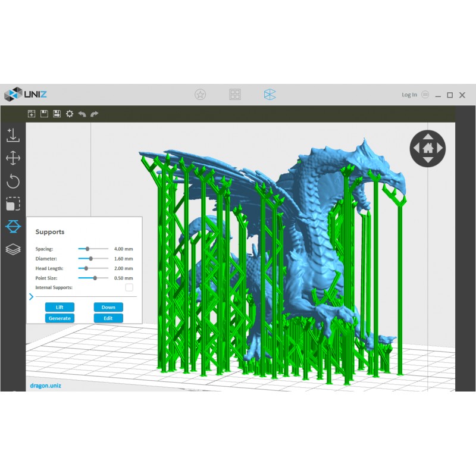Click the import model icon in left sidebar
Image resolution: width=476 pixels, height=476 pixels.
13,135
